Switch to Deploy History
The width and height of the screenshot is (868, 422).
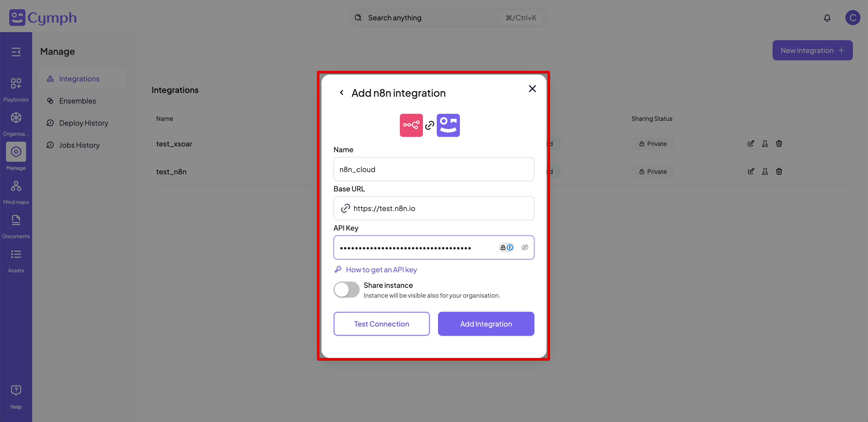84,123
